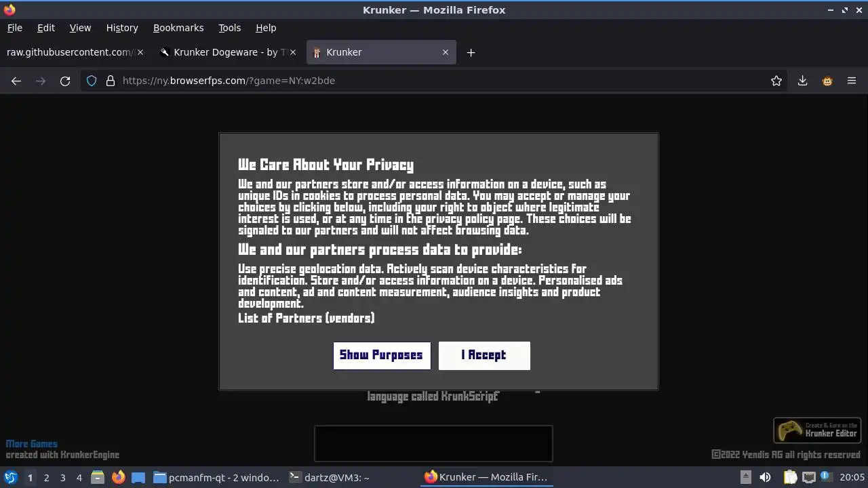Image resolution: width=868 pixels, height=488 pixels.
Task: Go back using the browser back arrow
Action: [16, 81]
